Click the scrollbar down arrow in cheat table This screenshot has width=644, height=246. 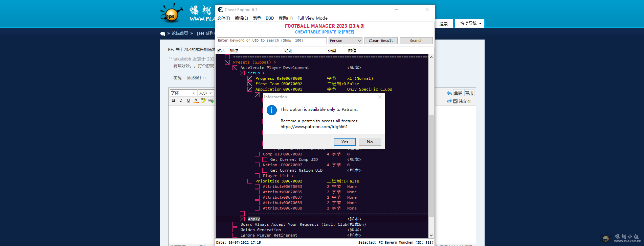tap(431, 236)
